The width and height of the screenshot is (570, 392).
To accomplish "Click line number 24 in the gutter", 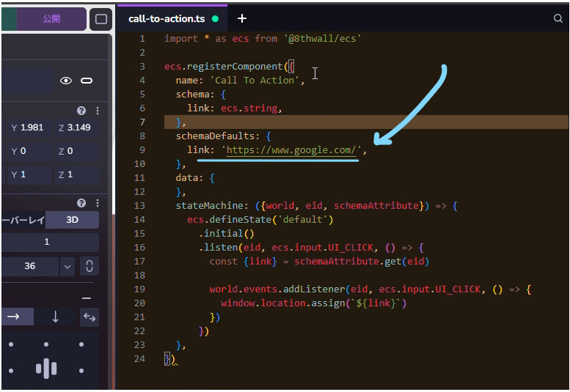I will pyautogui.click(x=139, y=359).
